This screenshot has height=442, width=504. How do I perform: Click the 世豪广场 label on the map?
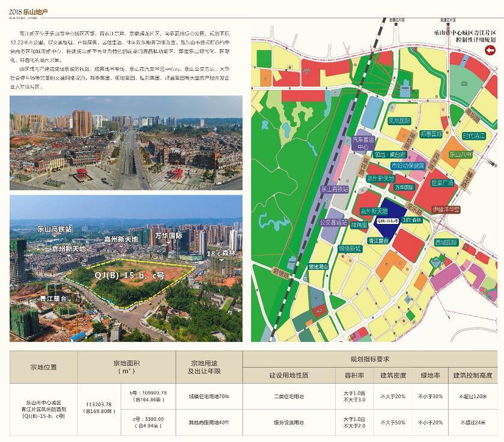click(x=442, y=183)
